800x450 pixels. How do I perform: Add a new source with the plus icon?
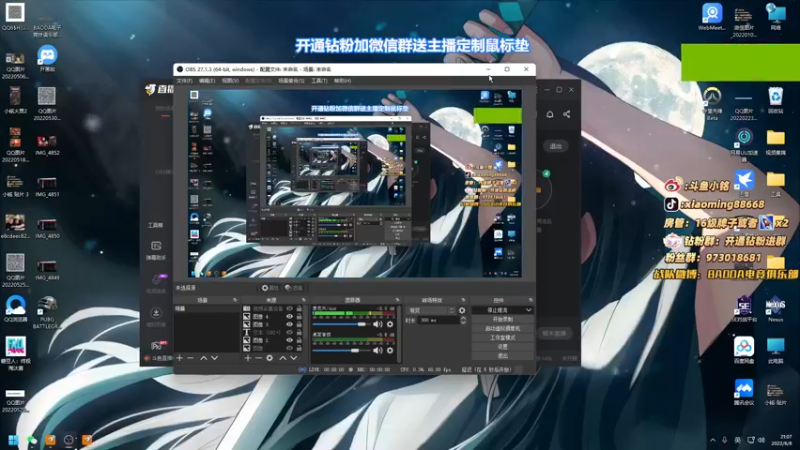click(247, 358)
